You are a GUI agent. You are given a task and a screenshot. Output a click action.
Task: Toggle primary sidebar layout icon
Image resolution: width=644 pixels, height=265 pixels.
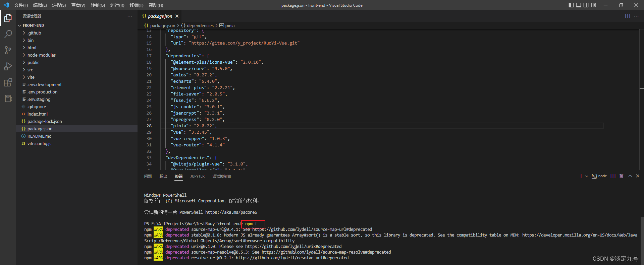coord(571,5)
